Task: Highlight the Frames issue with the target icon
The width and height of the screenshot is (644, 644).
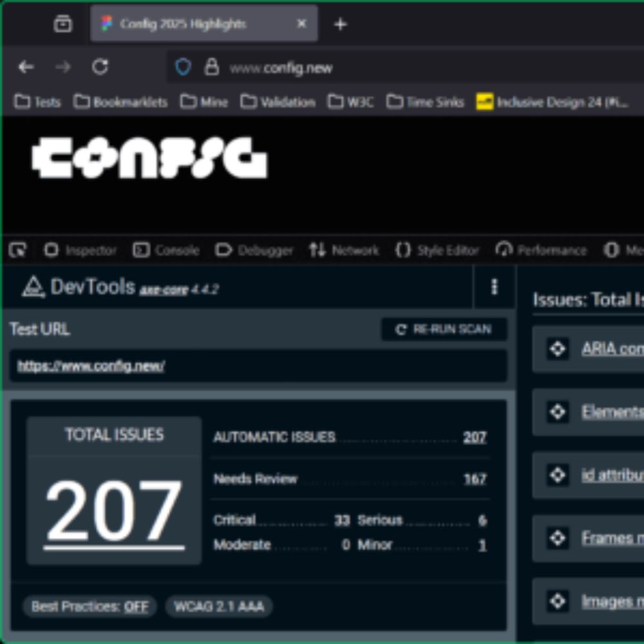Action: pyautogui.click(x=557, y=538)
